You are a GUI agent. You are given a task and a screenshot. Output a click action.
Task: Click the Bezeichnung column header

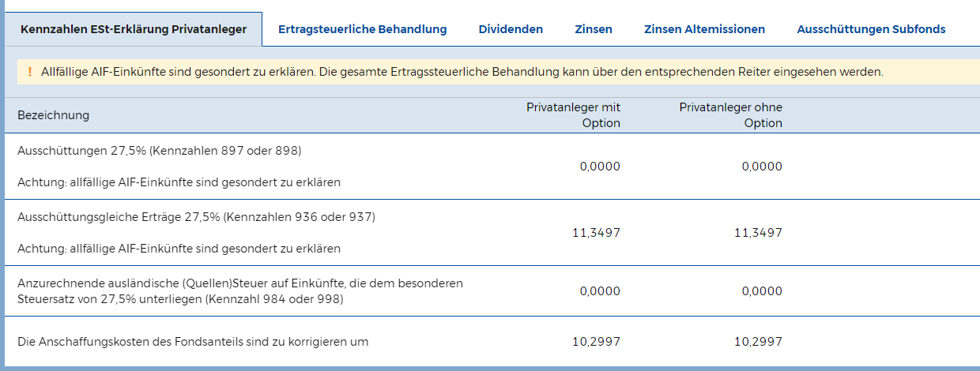(54, 115)
